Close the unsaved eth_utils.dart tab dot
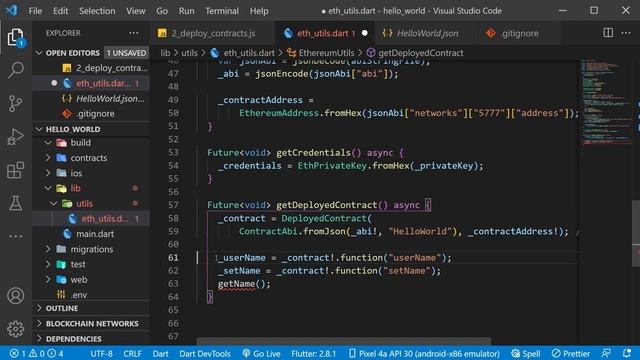This screenshot has height=360, width=640. click(365, 33)
